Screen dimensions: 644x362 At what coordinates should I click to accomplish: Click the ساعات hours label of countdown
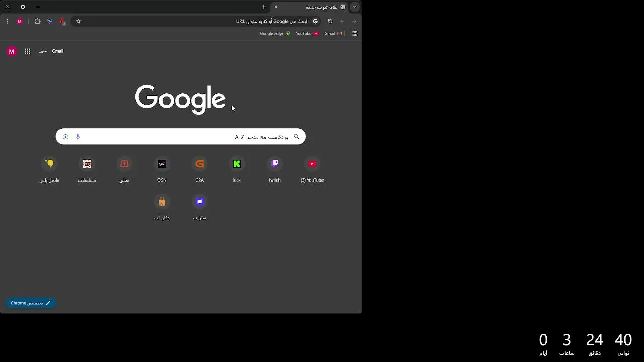coord(567,353)
